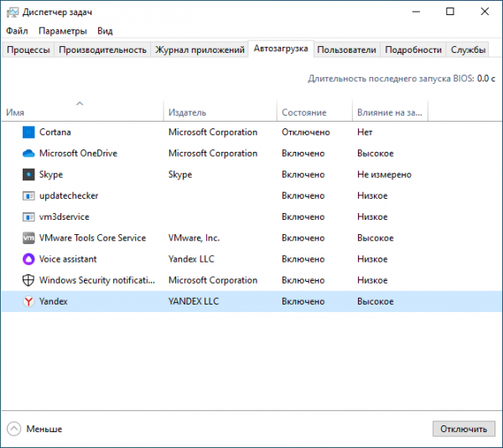Viewport: 503px width, 448px height.
Task: Click VMware, Inc. publisher cell
Action: point(194,238)
